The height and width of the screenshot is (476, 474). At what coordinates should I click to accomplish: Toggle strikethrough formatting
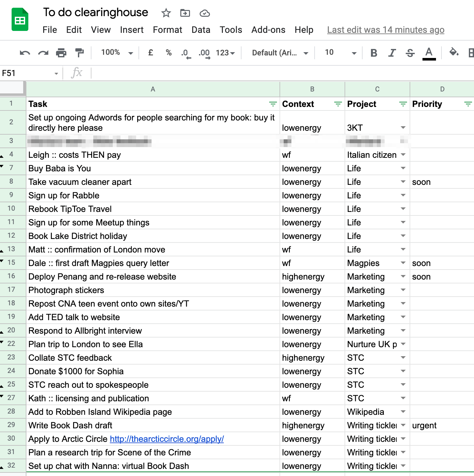pyautogui.click(x=410, y=53)
